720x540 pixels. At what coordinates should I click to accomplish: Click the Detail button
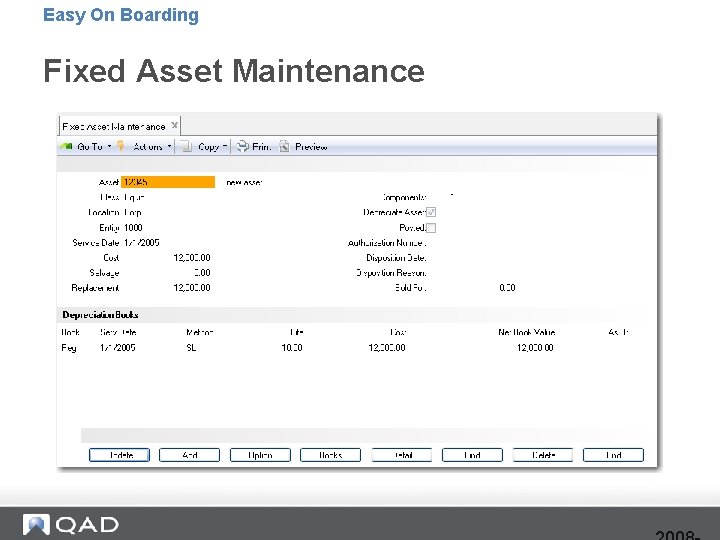[x=402, y=455]
